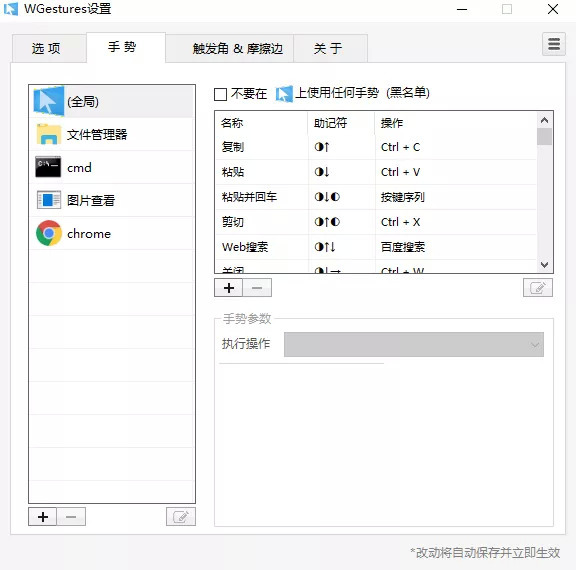
Task: Add a new gesture with plus button
Action: (x=228, y=288)
